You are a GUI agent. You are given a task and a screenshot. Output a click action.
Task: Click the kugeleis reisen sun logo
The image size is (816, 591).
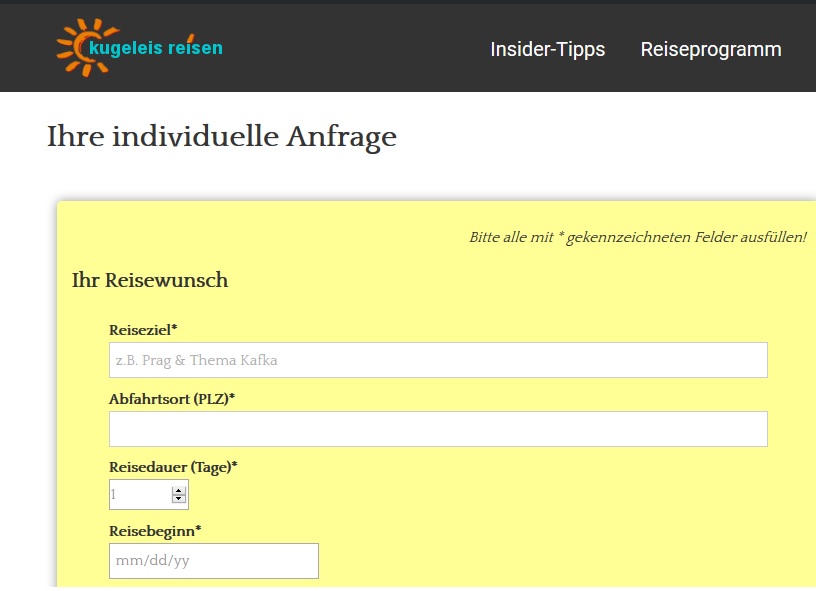pyautogui.click(x=139, y=47)
